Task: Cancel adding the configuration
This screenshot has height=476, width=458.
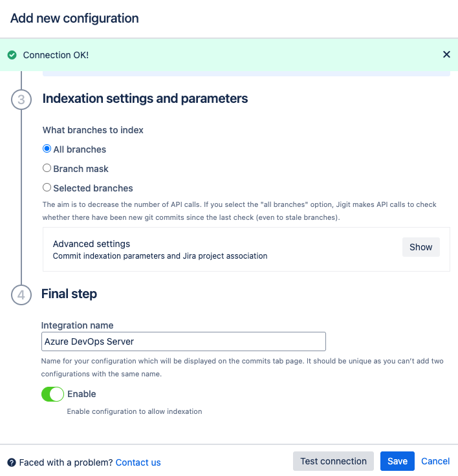Action: pos(435,461)
